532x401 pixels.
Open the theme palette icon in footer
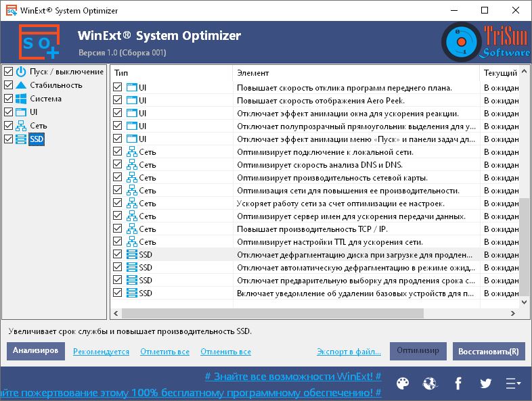(403, 383)
